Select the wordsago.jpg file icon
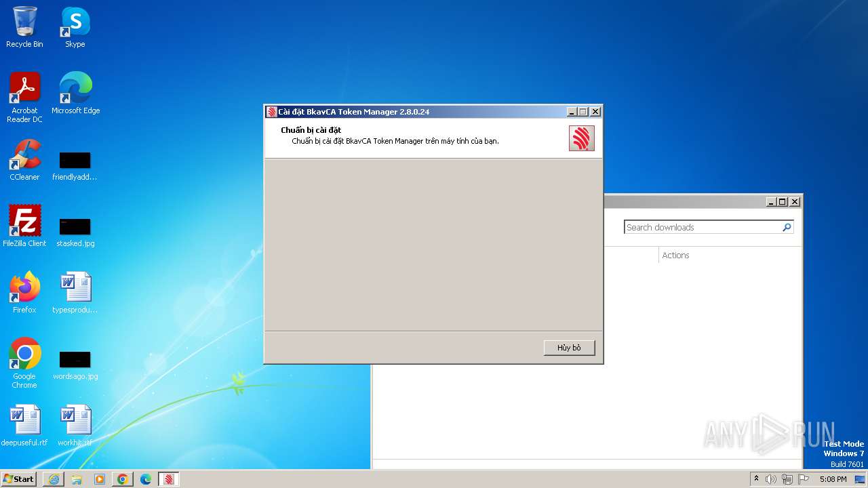Viewport: 868px width, 488px height. (75, 365)
